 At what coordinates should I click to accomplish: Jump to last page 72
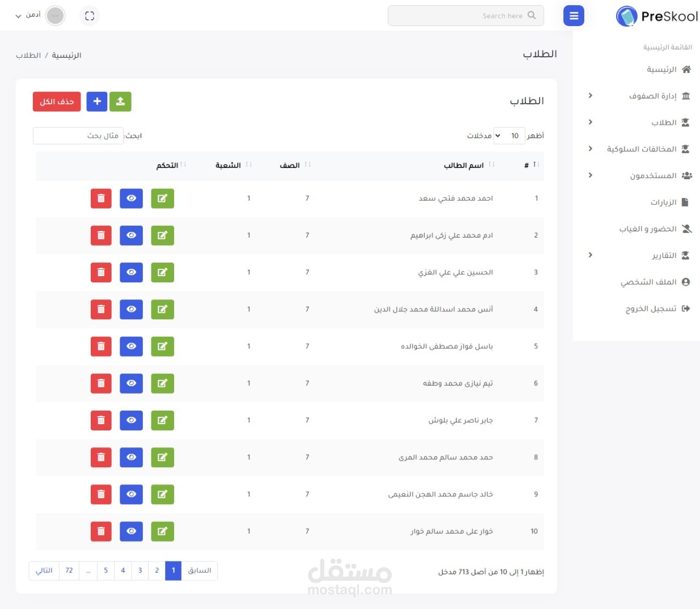pyautogui.click(x=69, y=570)
